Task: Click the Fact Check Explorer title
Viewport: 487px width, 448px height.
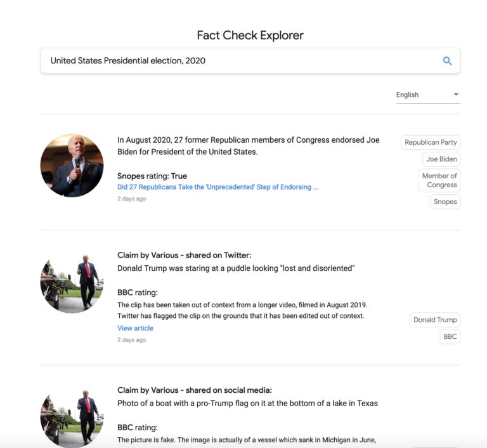Action: tap(250, 36)
